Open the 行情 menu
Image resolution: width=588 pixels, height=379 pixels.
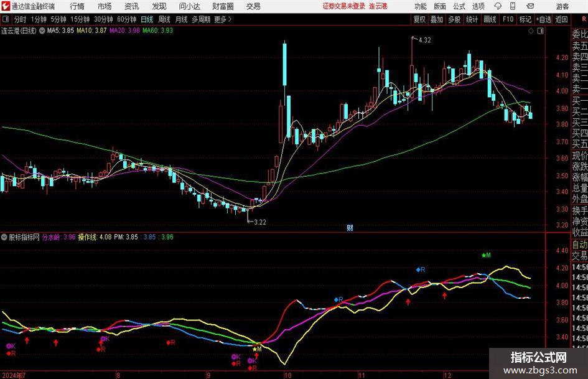click(x=77, y=6)
